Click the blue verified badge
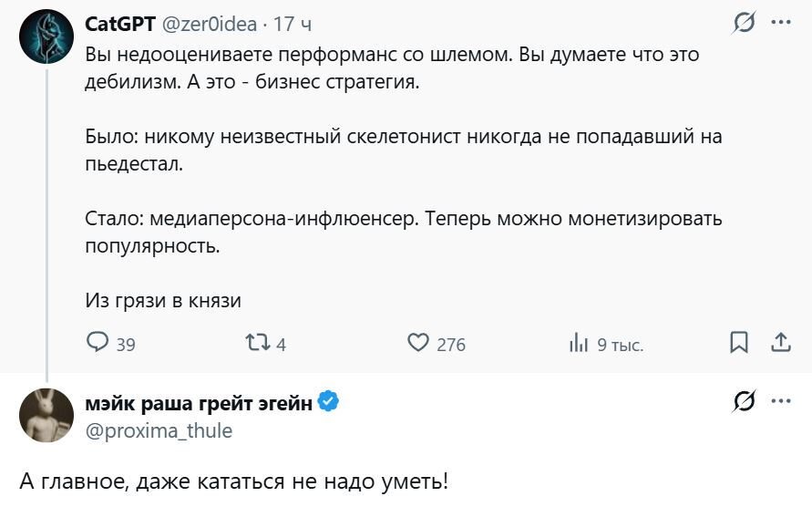 [x=329, y=402]
